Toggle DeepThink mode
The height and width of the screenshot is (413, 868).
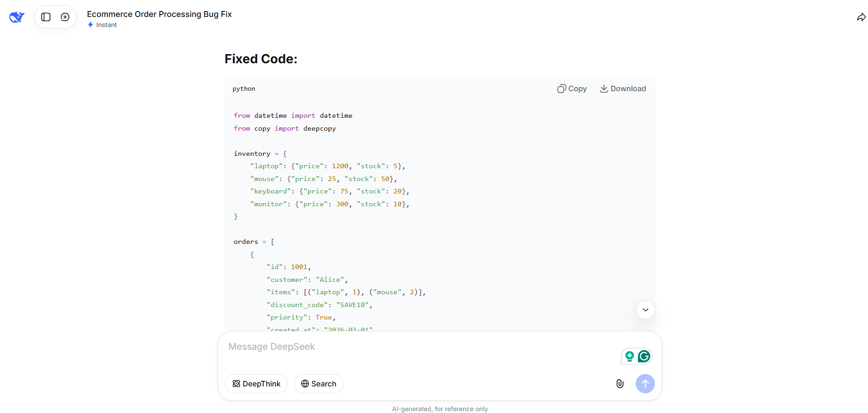256,384
